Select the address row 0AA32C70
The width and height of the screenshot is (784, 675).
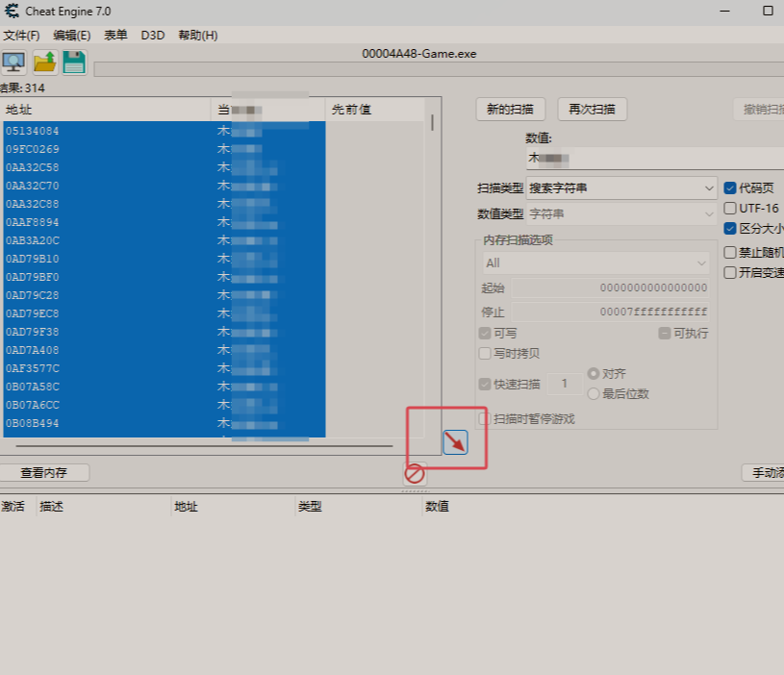[164, 186]
